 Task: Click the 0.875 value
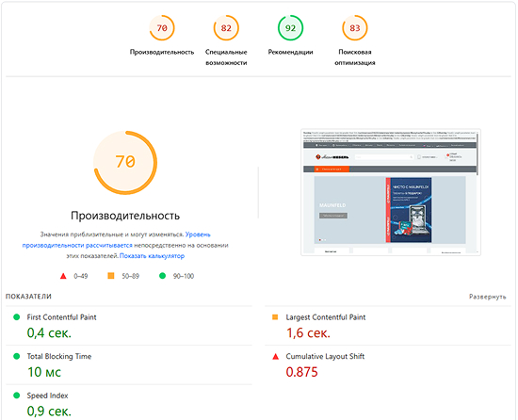click(302, 372)
